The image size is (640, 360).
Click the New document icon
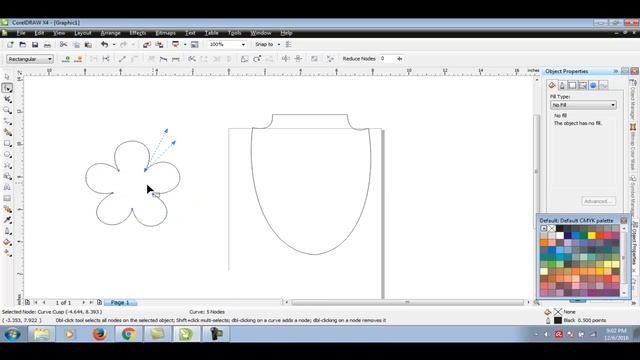point(10,44)
